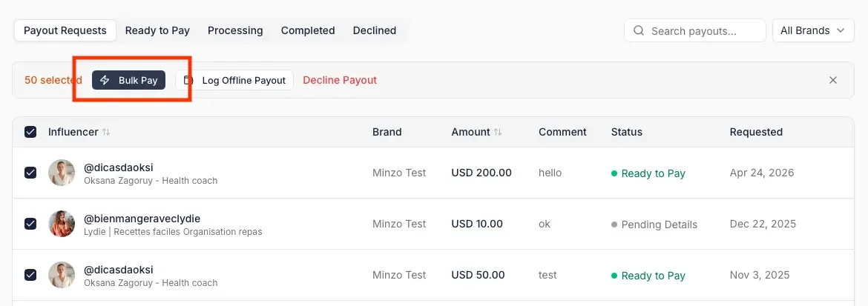Click the @bienmangeraveclydie handle
Image resolution: width=868 pixels, height=306 pixels.
click(142, 218)
